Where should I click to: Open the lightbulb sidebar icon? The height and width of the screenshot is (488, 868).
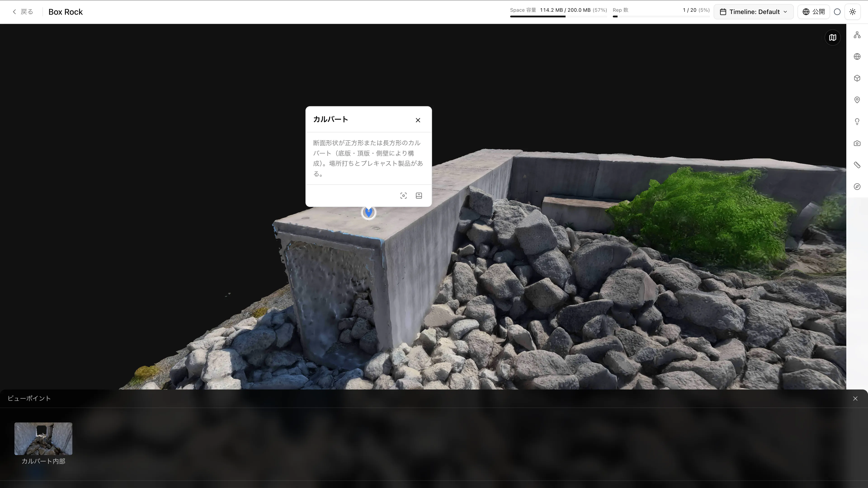[857, 122]
